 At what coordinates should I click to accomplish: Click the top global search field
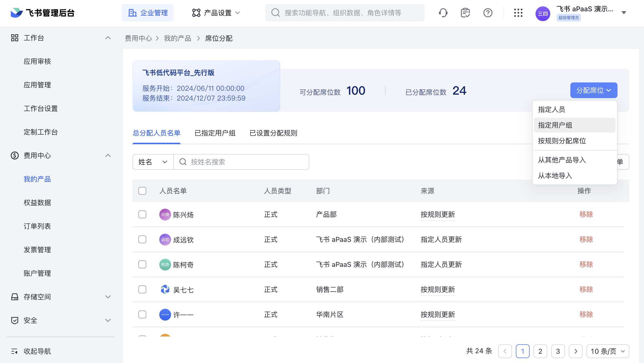pos(345,13)
